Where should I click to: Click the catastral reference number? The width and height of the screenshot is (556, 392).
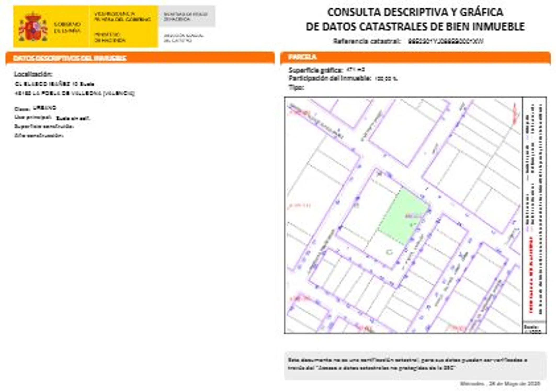pos(446,41)
